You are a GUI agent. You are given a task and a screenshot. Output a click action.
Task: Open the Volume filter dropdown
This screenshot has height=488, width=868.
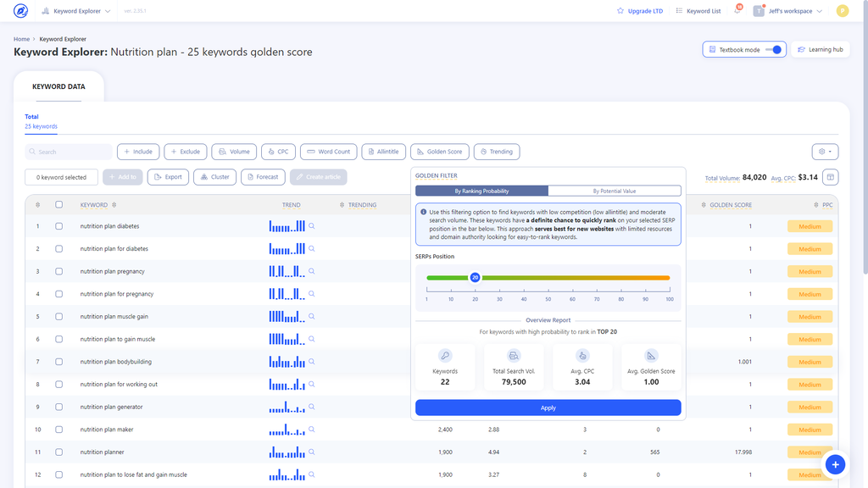coord(234,151)
